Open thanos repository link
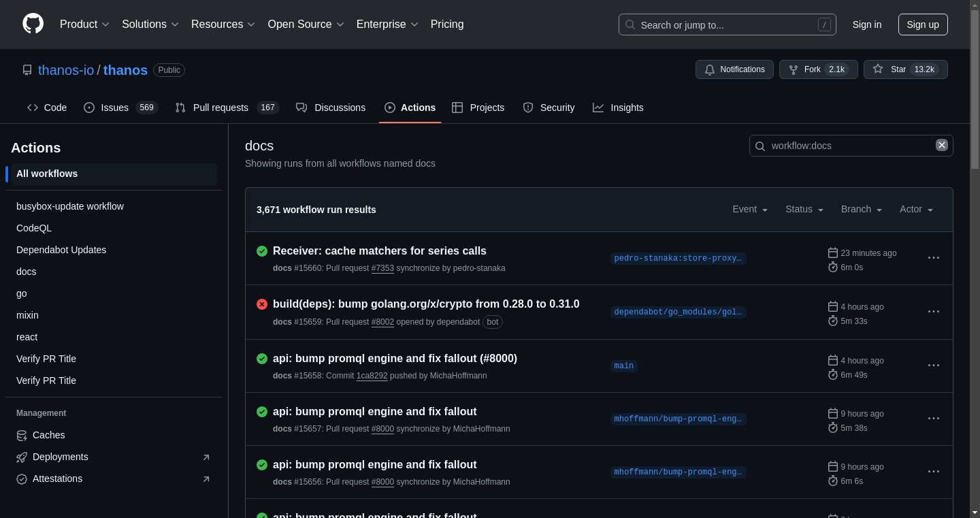Viewport: 980px width, 518px height. (x=125, y=70)
